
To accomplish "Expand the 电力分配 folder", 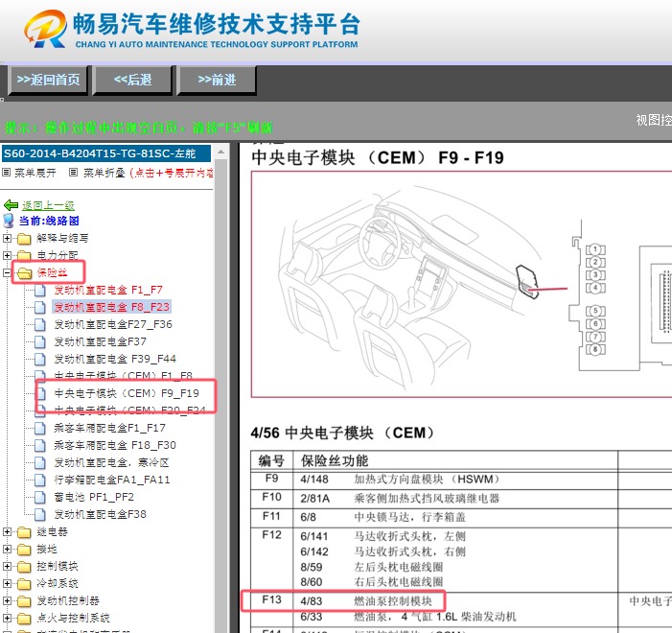I will pos(7,256).
